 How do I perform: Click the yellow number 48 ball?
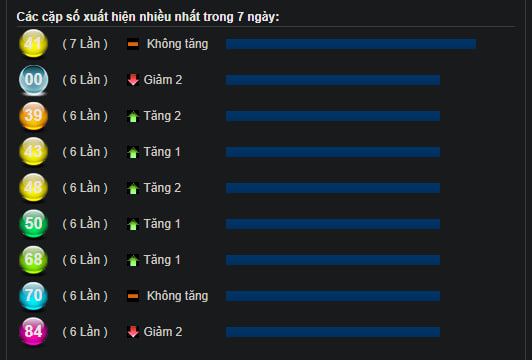click(33, 187)
